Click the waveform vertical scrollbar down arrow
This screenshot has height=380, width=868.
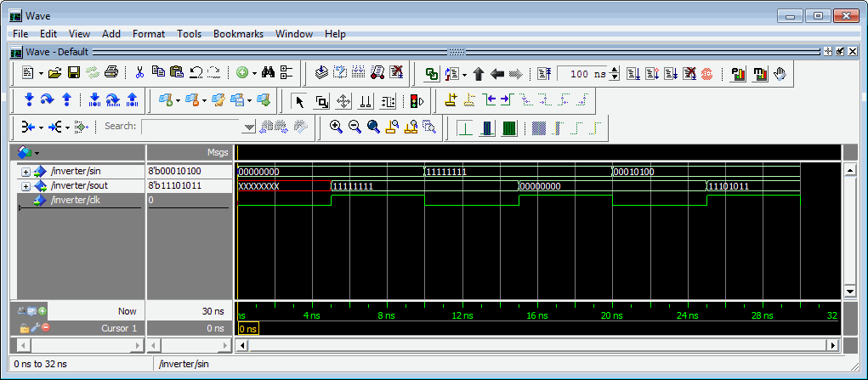click(x=849, y=291)
